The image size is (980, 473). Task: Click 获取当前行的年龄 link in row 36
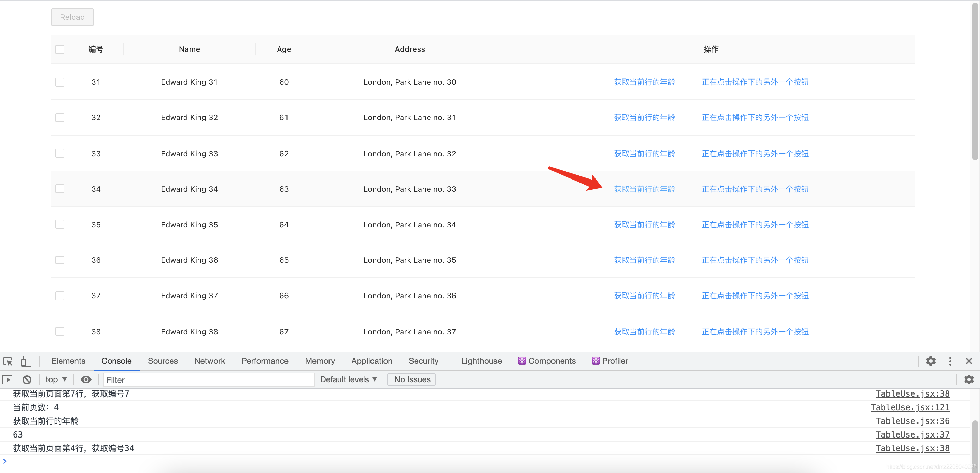(644, 260)
